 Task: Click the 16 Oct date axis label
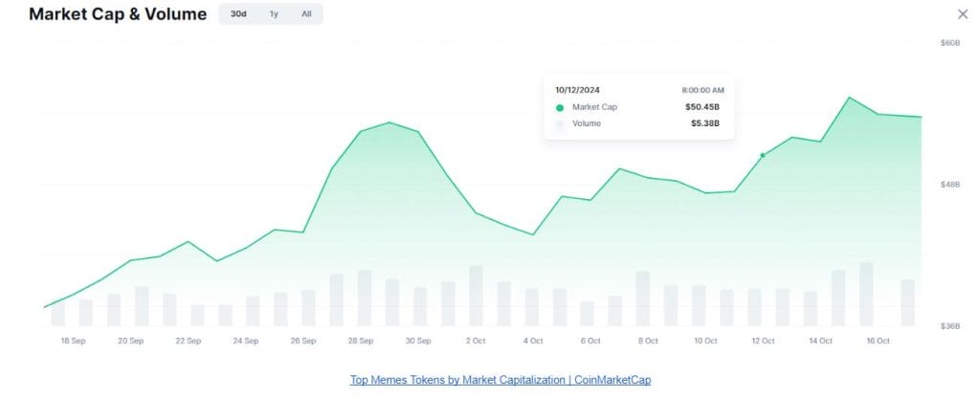coord(878,341)
